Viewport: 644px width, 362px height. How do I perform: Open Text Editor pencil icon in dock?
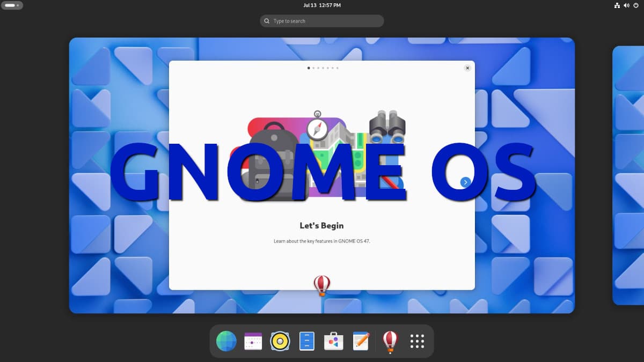click(361, 341)
